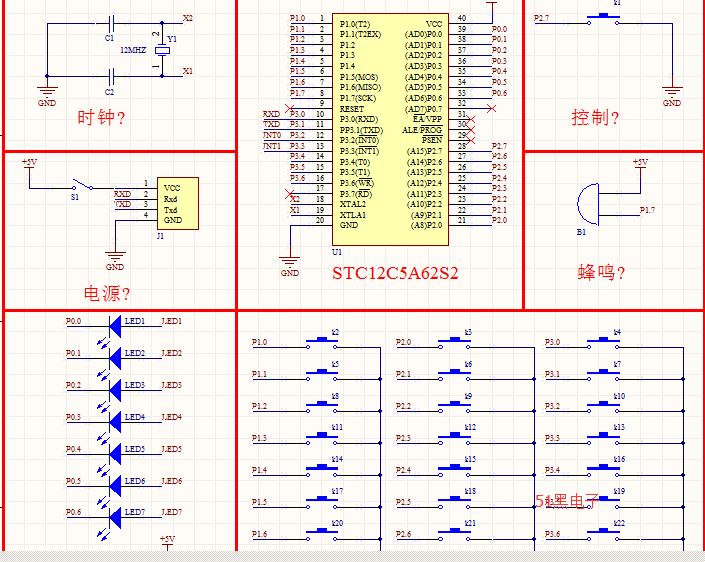This screenshot has width=705, height=562.
Task: Select pushbutton k16 on P3.4 line
Action: (x=603, y=470)
